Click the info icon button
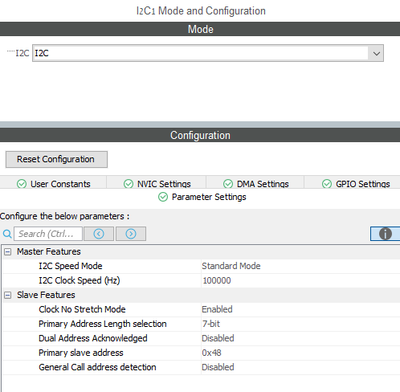The image size is (400, 392). (385, 234)
